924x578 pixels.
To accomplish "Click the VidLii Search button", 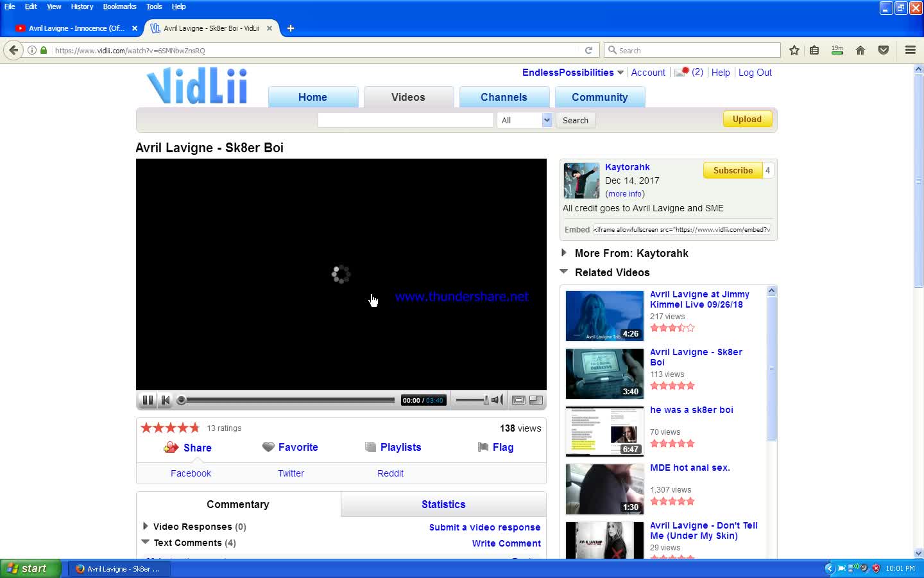I will 576,120.
